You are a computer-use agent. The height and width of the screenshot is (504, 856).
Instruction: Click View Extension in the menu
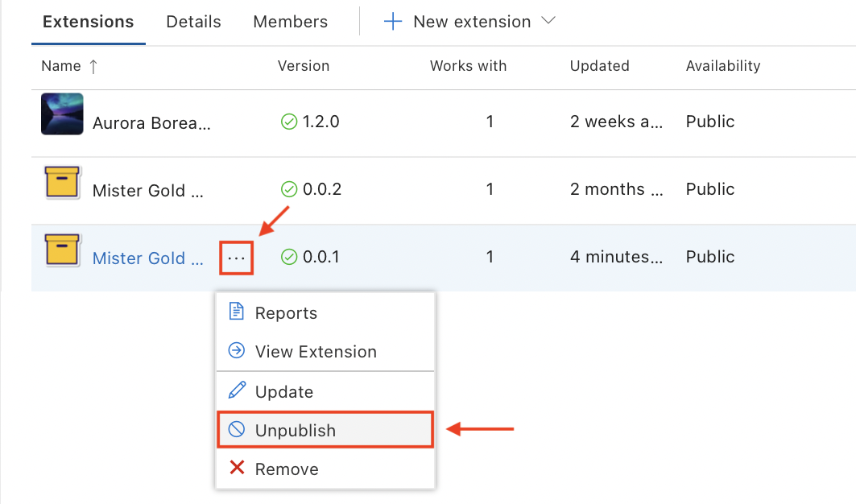click(x=315, y=351)
